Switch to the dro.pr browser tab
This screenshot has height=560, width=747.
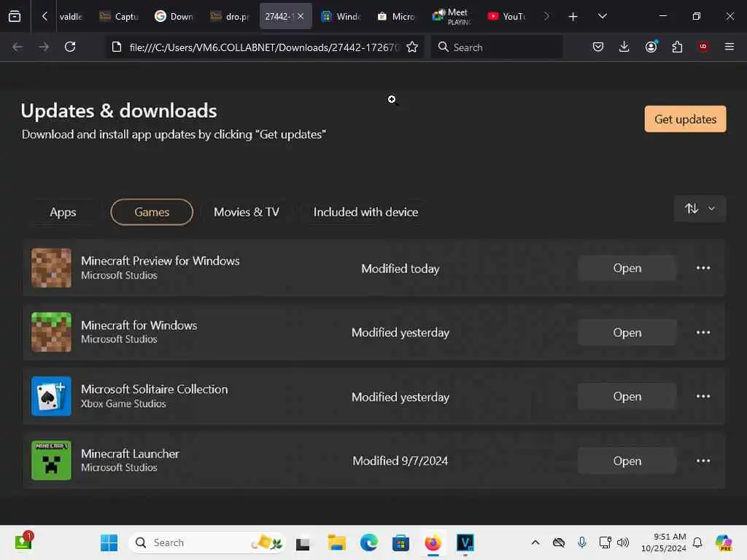point(230,16)
